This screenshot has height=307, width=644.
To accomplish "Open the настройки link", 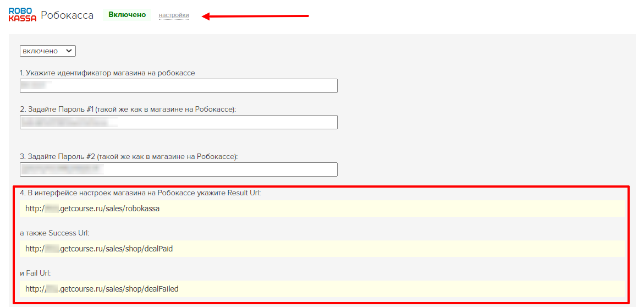I will point(174,15).
